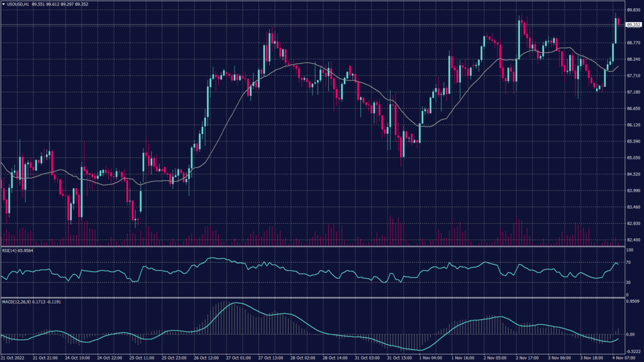This screenshot has height=362, width=644.
Task: Click the 89.830 price scale label
Action: tap(633, 10)
